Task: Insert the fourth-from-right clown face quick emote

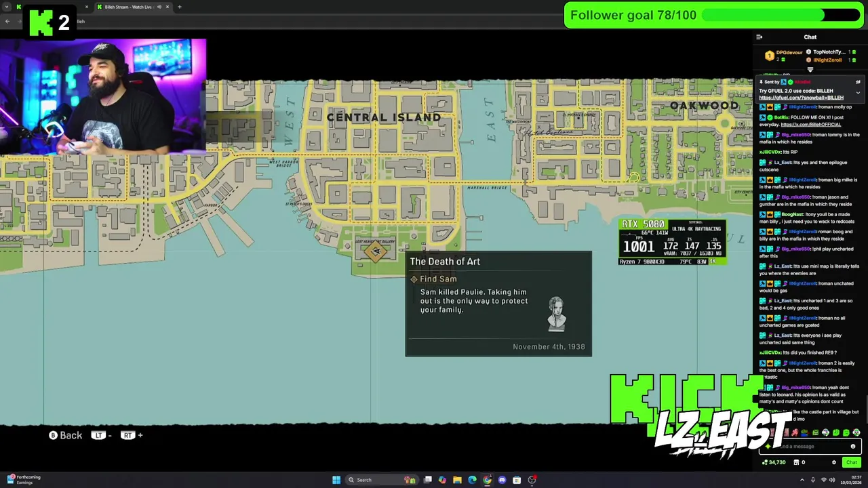Action: [x=826, y=432]
